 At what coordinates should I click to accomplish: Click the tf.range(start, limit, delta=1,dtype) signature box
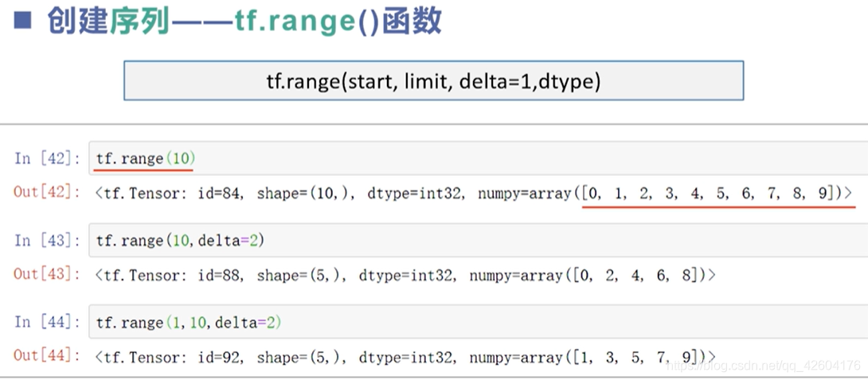coord(433,81)
